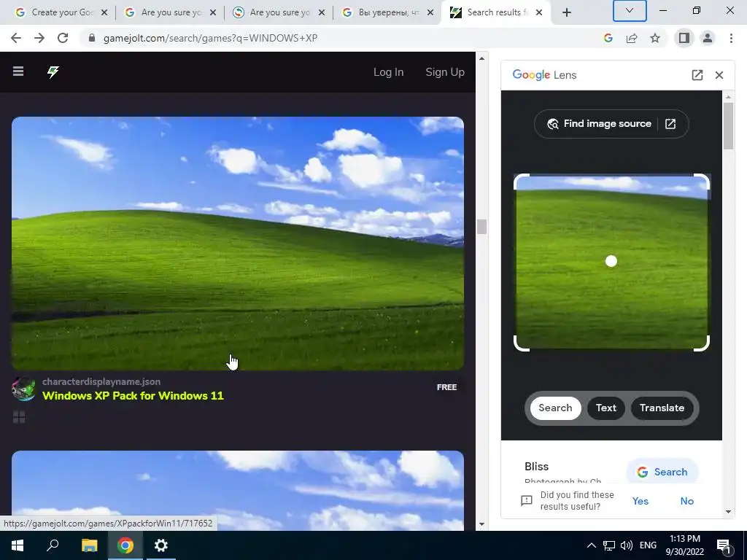747x560 pixels.
Task: Reload the current page
Action: (63, 38)
